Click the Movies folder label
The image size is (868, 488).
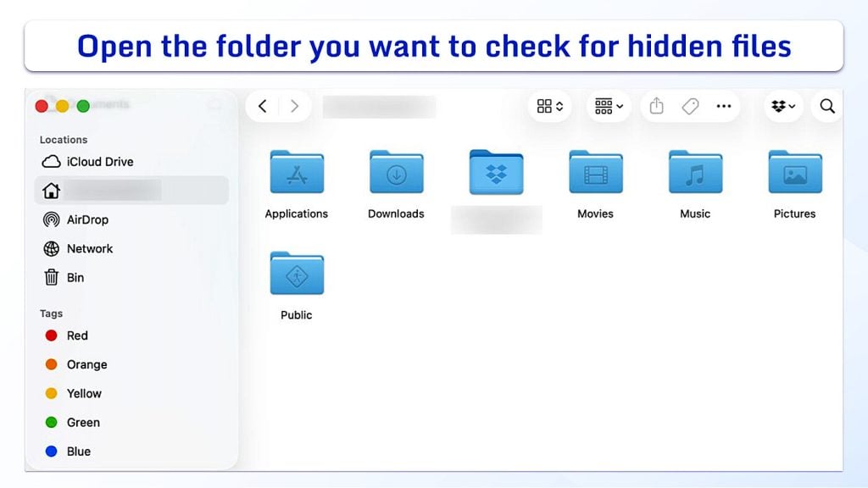[x=595, y=213]
